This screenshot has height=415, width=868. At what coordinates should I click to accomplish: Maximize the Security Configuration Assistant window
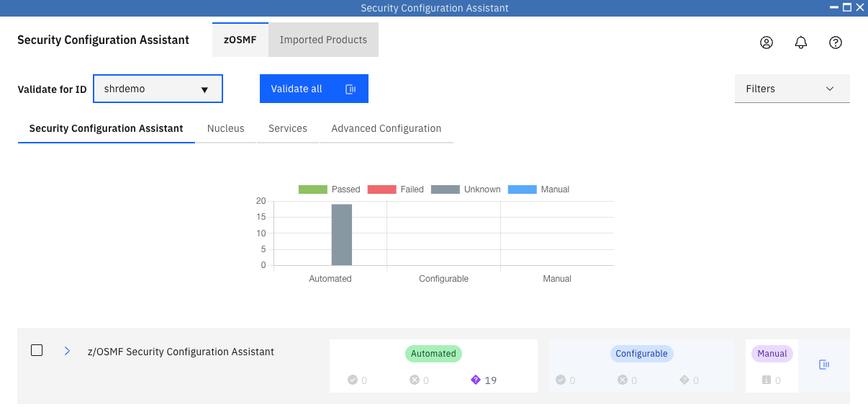pos(847,8)
